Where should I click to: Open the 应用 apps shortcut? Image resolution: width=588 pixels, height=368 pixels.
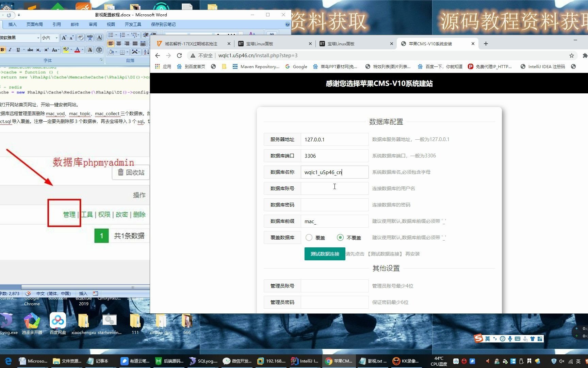163,66
